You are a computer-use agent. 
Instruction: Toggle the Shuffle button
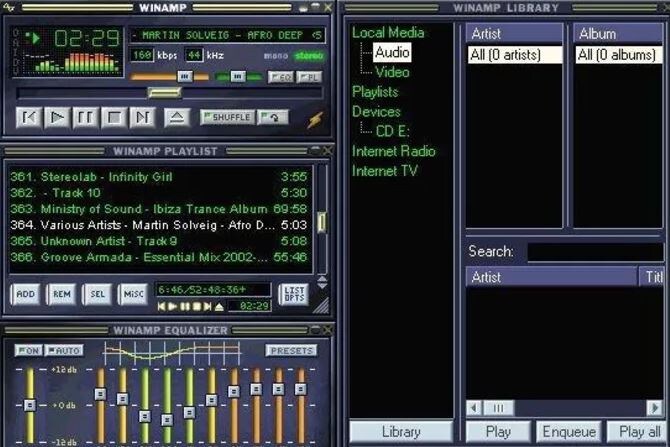coord(227,117)
